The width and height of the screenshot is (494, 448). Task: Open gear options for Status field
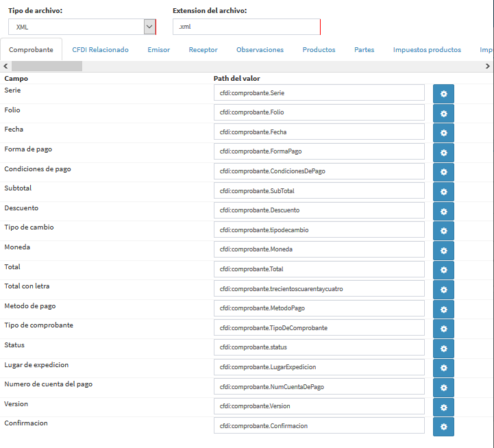(x=443, y=348)
